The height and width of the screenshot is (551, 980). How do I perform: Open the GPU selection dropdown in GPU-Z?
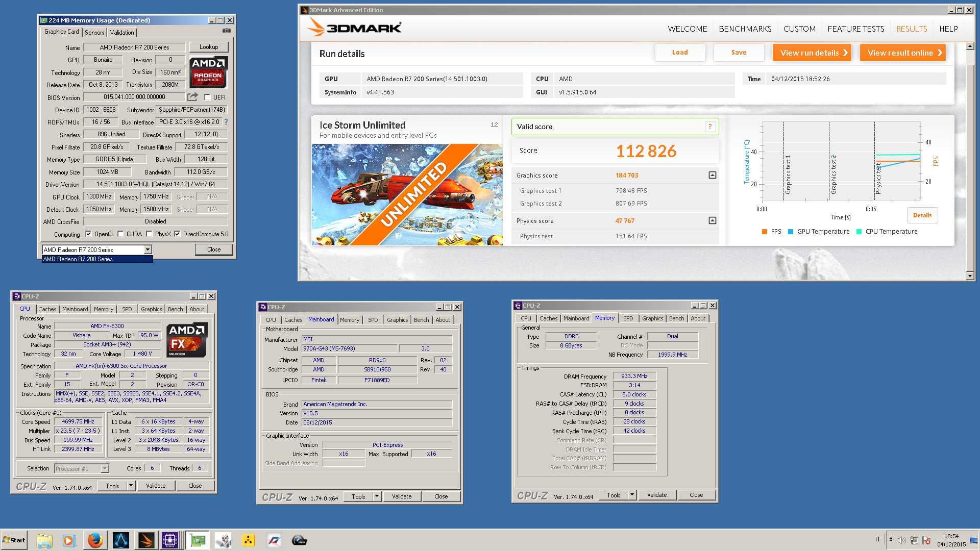pyautogui.click(x=148, y=249)
